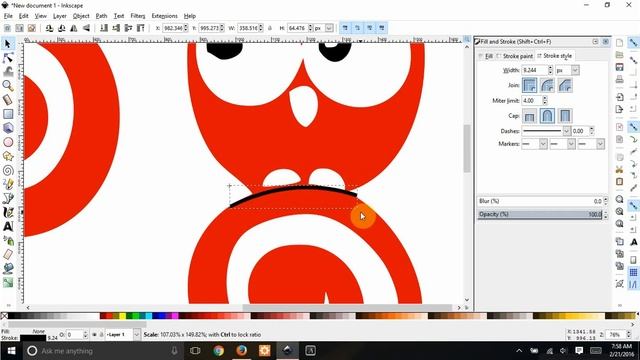Open the Start Markers dropdown
Viewport: 640px width, 360px height.
(x=543, y=144)
